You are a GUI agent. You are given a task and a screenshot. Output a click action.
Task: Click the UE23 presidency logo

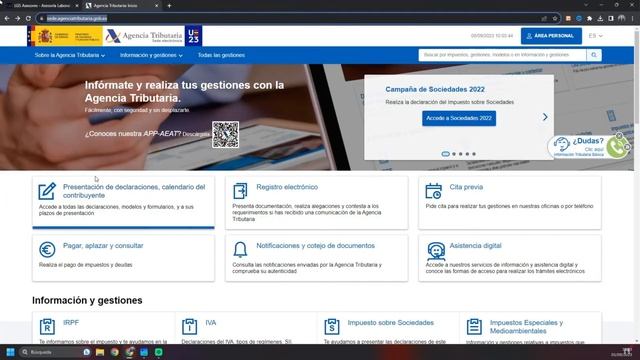[193, 36]
